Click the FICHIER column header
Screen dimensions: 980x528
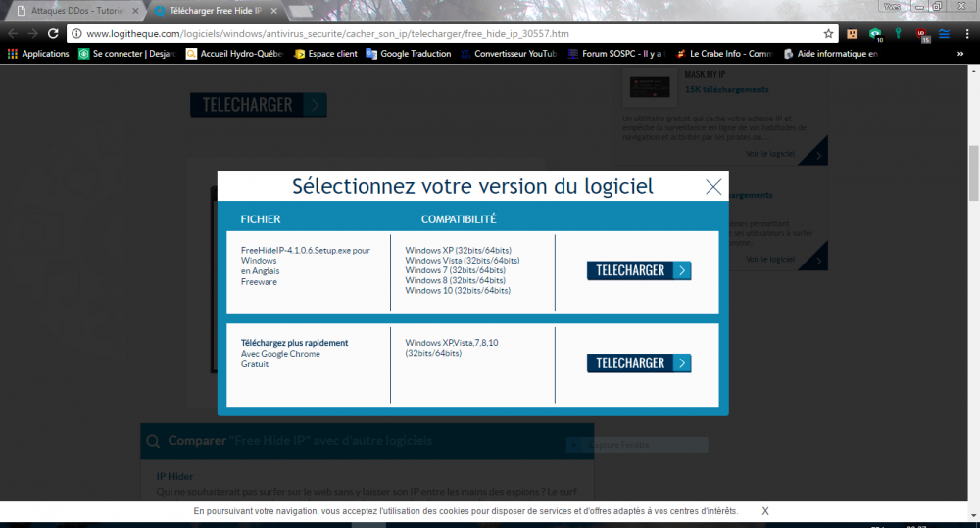coord(261,219)
